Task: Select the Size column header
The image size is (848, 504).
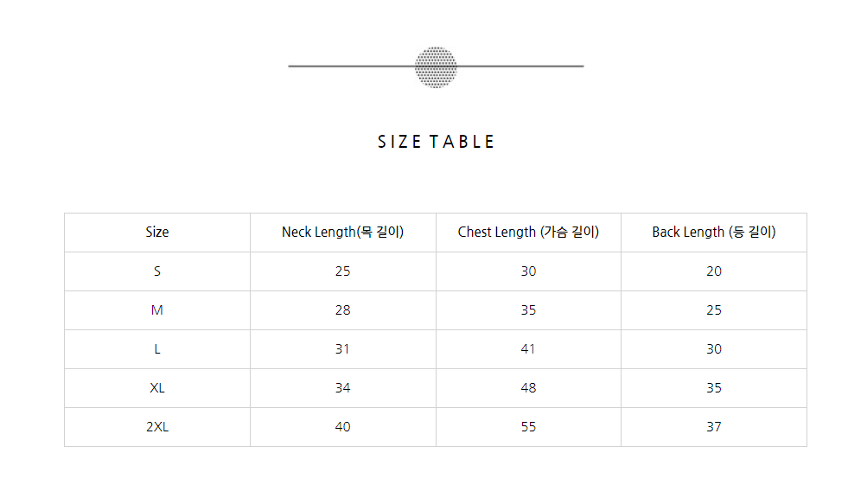Action: click(x=157, y=232)
